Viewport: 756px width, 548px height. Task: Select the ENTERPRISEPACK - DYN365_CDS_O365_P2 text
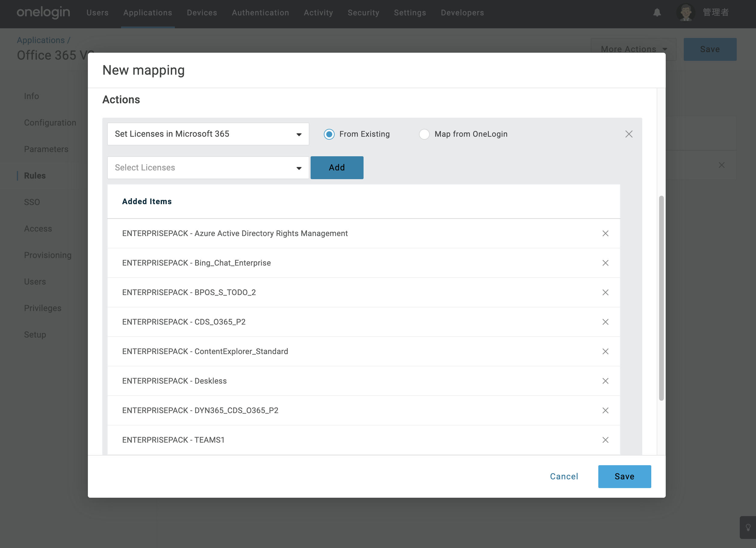(200, 411)
